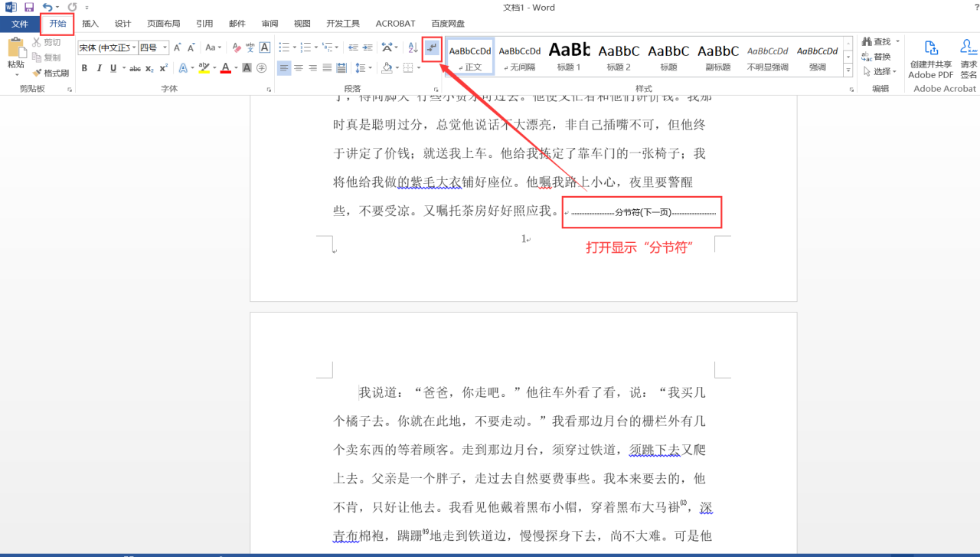Toggle character shading
Viewport: 980px width, 557px height.
click(x=247, y=68)
